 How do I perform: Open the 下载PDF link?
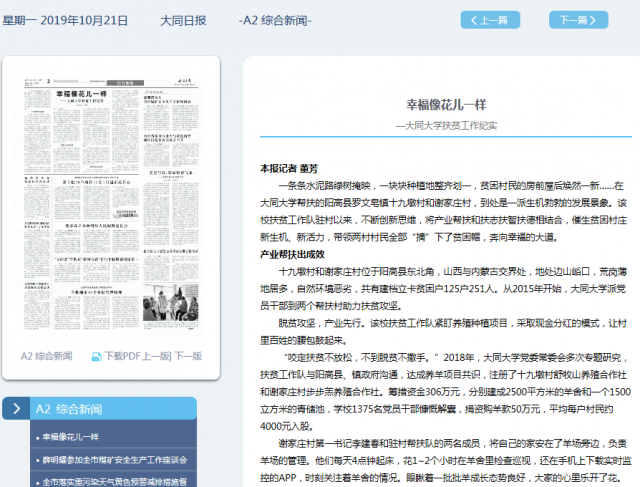click(122, 356)
